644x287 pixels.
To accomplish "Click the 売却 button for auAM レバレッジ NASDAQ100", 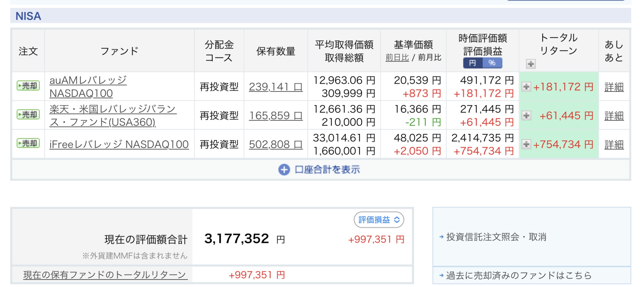I will pyautogui.click(x=28, y=86).
